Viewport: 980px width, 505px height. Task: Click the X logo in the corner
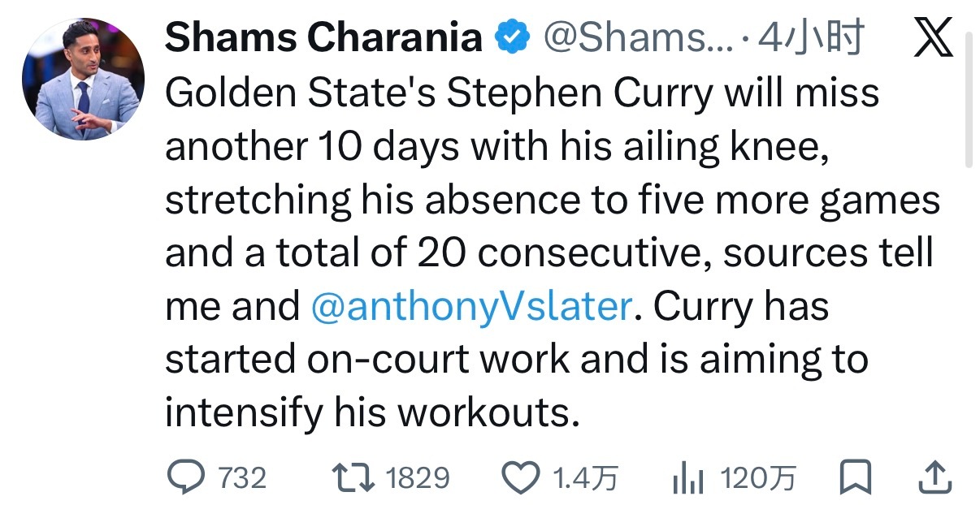[933, 37]
